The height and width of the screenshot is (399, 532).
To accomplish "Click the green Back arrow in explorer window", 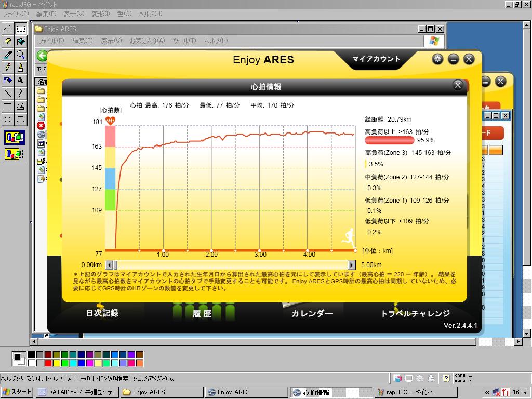I will coord(42,56).
